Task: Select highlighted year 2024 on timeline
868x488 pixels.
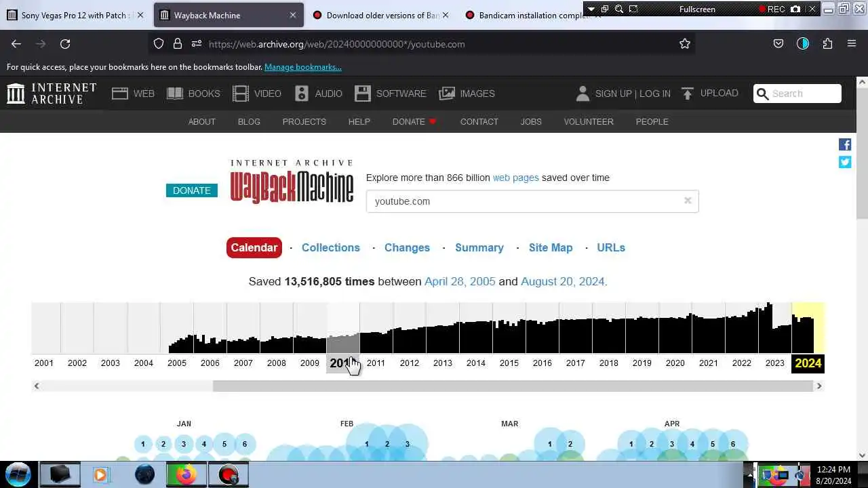Action: (808, 363)
